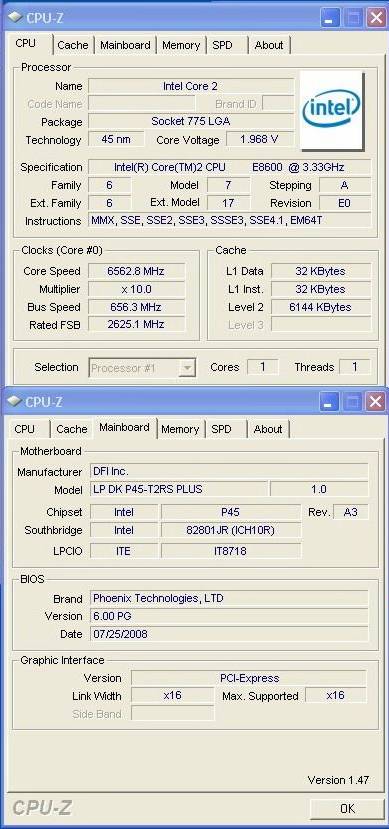Viewport: 389px width, 829px height.
Task: Click the Max. Supported x16 field
Action: (x=336, y=695)
